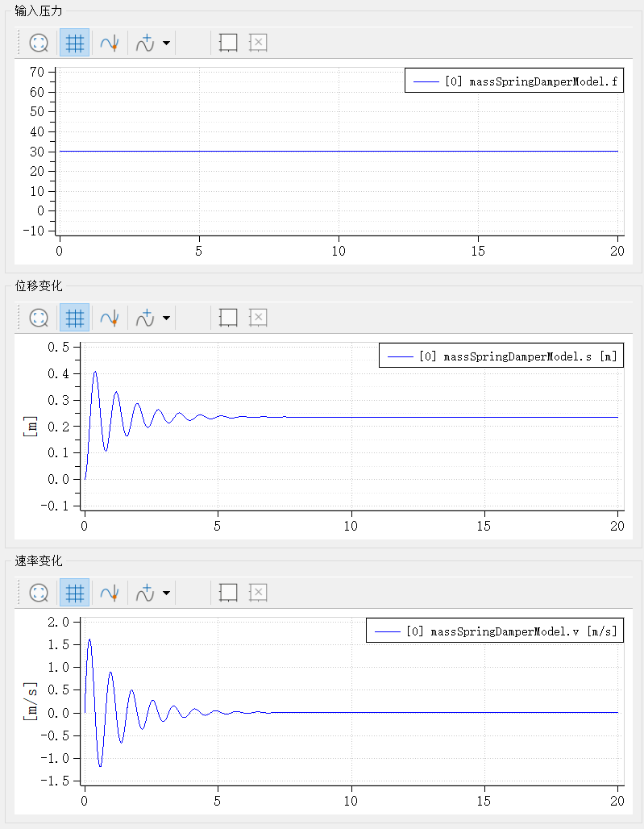Click add curve icon in 速率变化 toolbar
The width and height of the screenshot is (644, 829).
pos(145,593)
